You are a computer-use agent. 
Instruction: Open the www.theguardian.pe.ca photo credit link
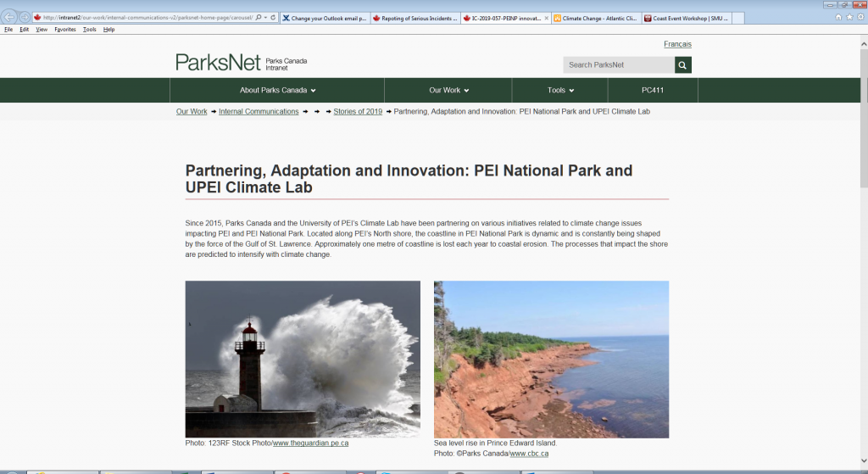(x=310, y=443)
